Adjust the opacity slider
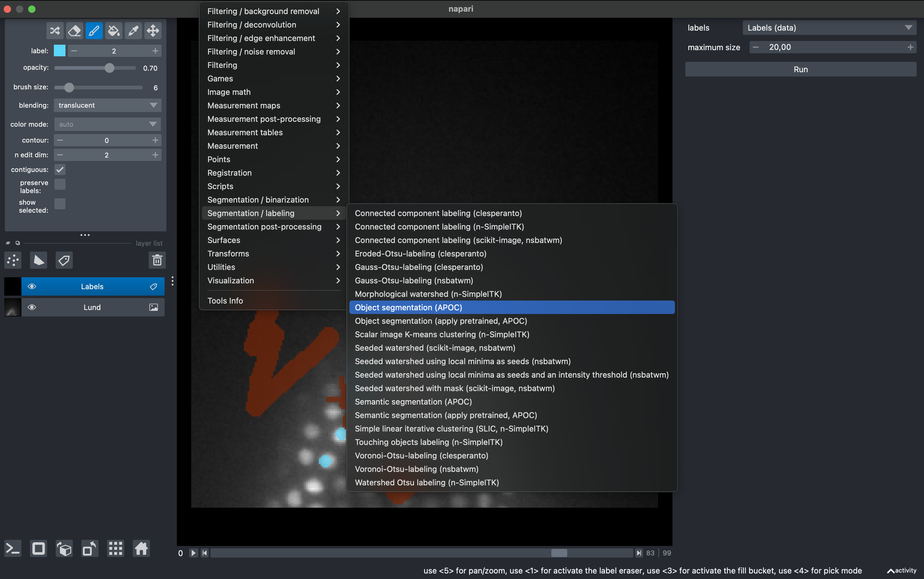This screenshot has height=579, width=924. pos(110,68)
